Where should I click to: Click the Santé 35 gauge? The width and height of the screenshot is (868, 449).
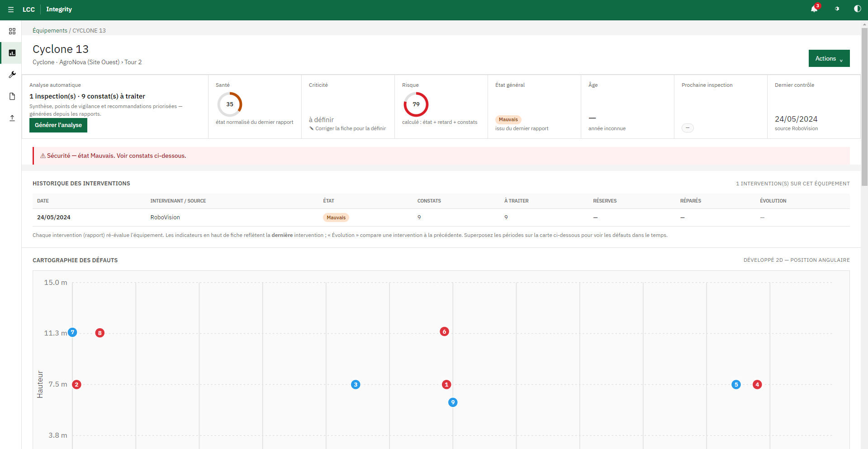pyautogui.click(x=230, y=104)
